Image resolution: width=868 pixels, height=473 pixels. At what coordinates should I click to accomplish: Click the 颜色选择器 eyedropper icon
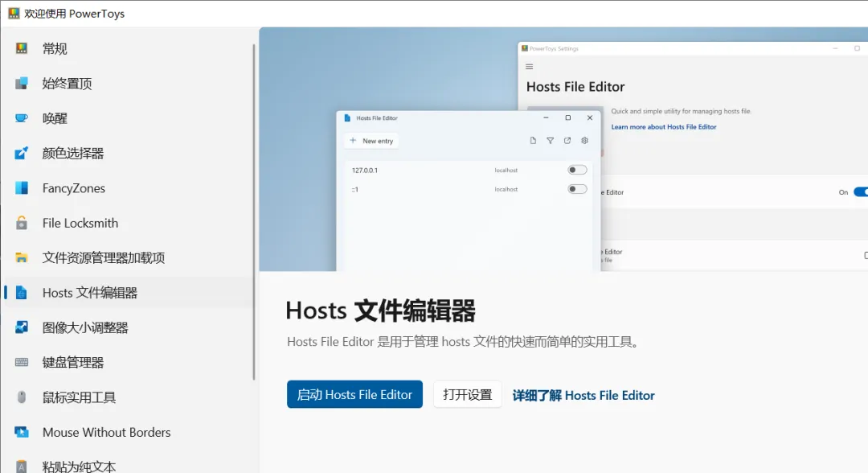(22, 153)
